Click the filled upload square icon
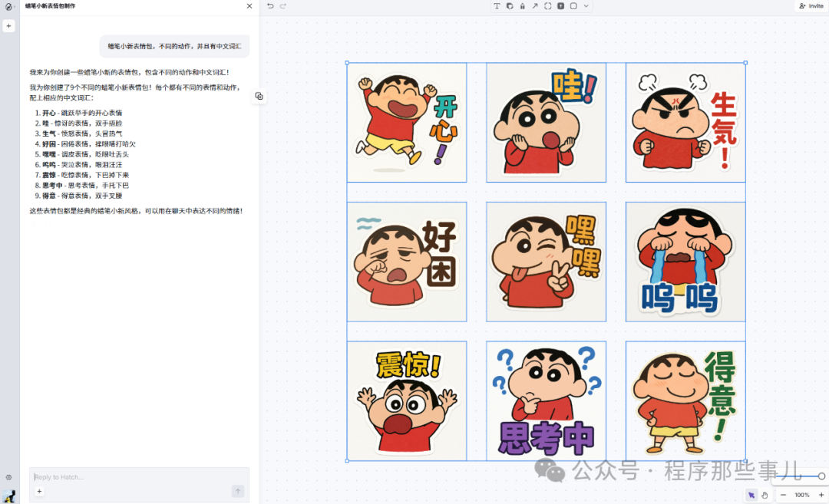 click(560, 6)
